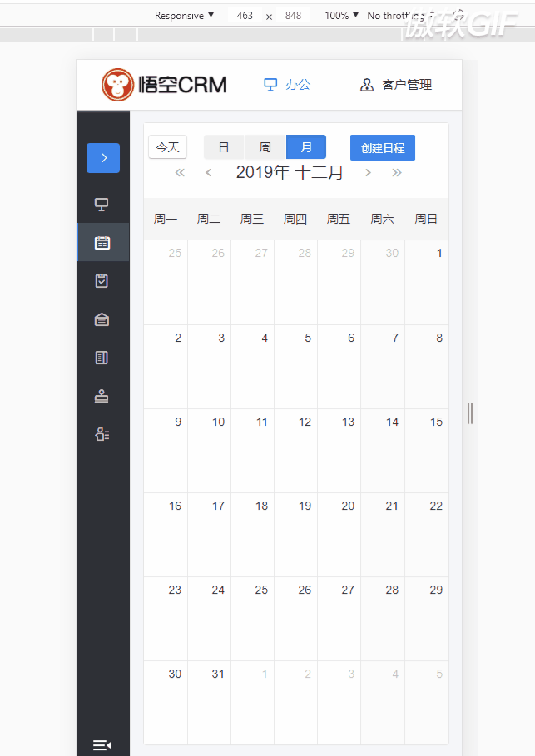The image size is (535, 756).
Task: Switch calendar to 周 view
Action: [265, 147]
